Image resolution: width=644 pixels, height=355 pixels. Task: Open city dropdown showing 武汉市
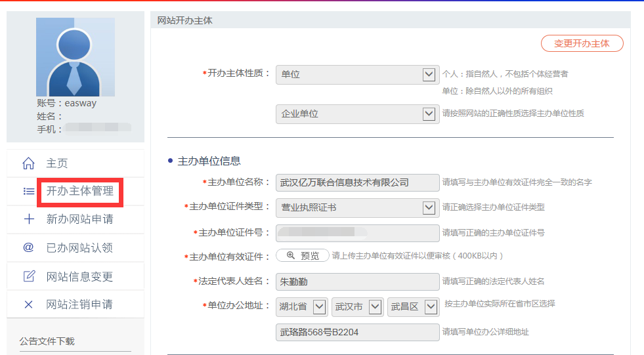(x=357, y=307)
